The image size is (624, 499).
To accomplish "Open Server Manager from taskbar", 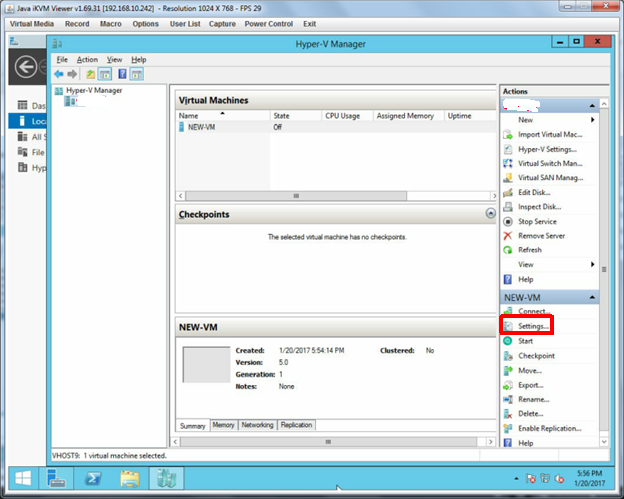I will click(x=56, y=478).
